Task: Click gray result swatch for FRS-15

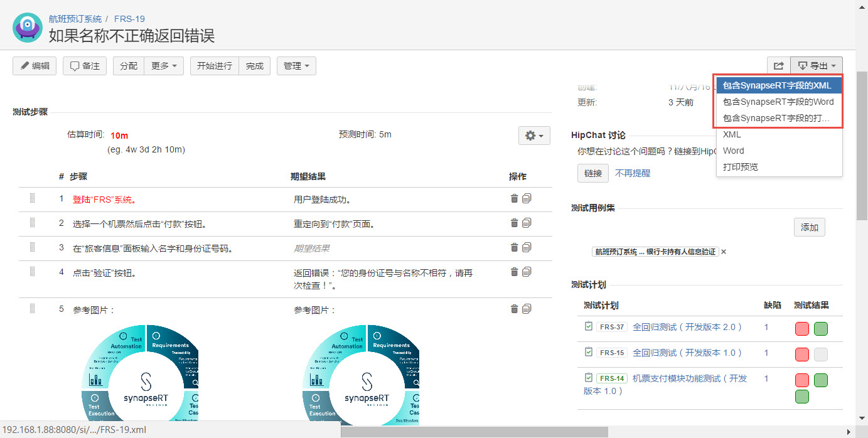Action: (x=821, y=355)
